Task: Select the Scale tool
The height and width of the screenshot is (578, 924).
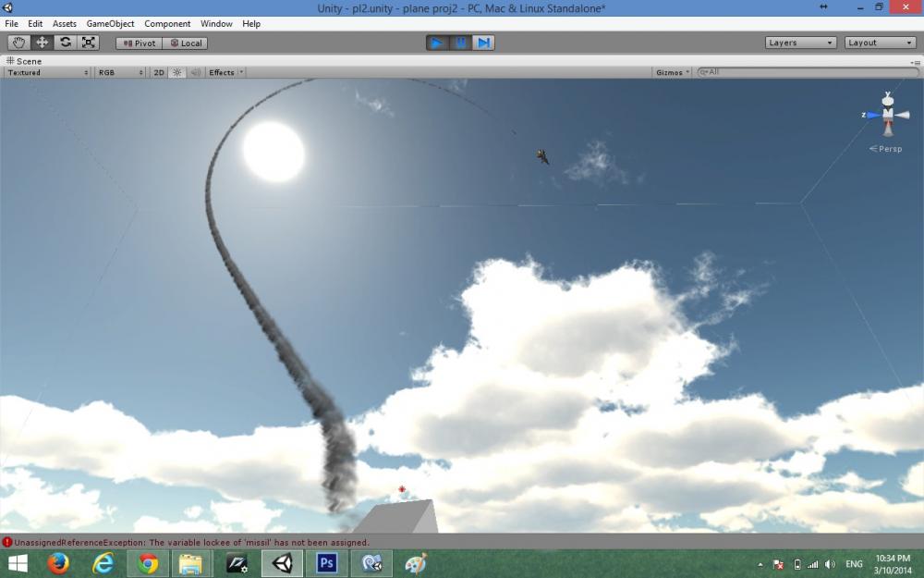Action: click(88, 43)
